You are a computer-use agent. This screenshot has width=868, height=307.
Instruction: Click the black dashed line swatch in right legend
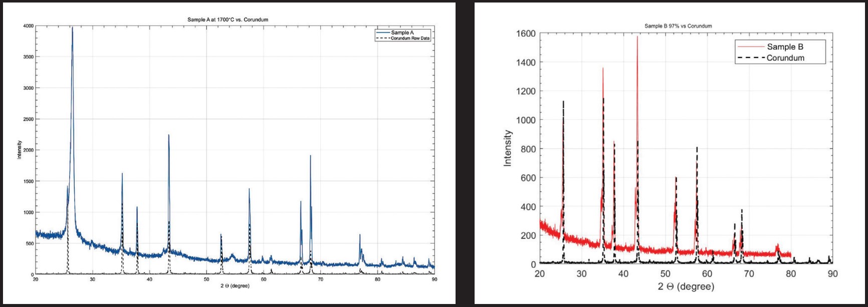(x=750, y=58)
